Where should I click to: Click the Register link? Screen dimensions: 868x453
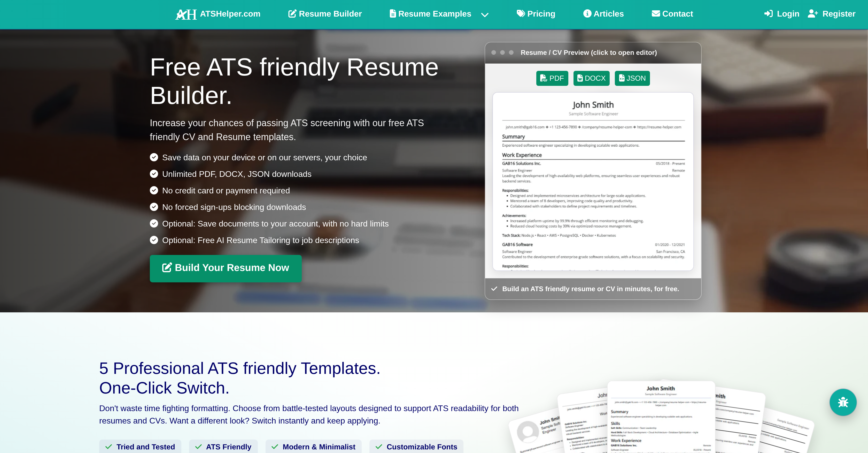(x=832, y=14)
